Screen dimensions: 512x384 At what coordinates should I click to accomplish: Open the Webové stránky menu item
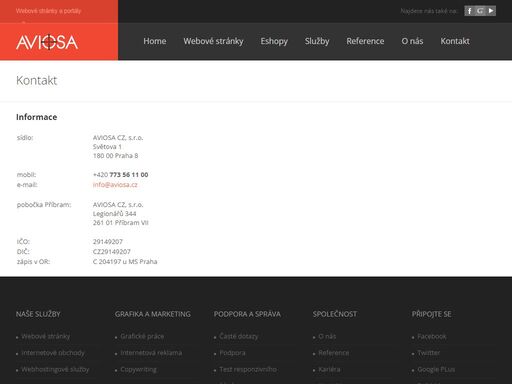coord(213,41)
